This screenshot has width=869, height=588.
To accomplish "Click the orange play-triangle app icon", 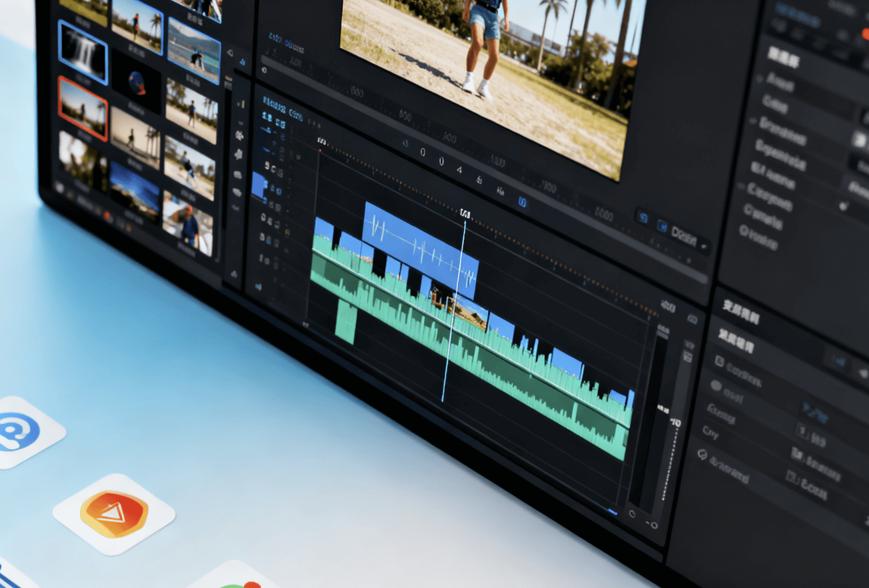I will tap(114, 514).
